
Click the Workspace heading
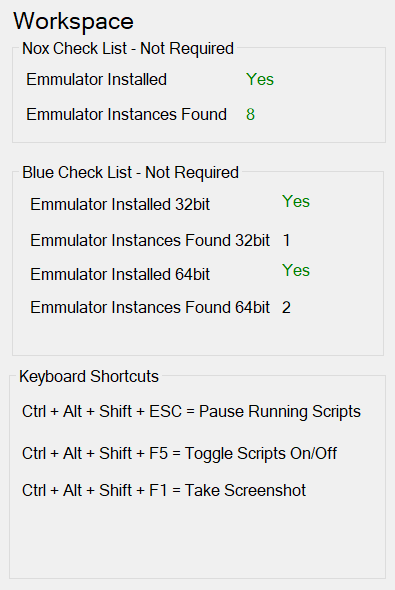click(x=73, y=21)
